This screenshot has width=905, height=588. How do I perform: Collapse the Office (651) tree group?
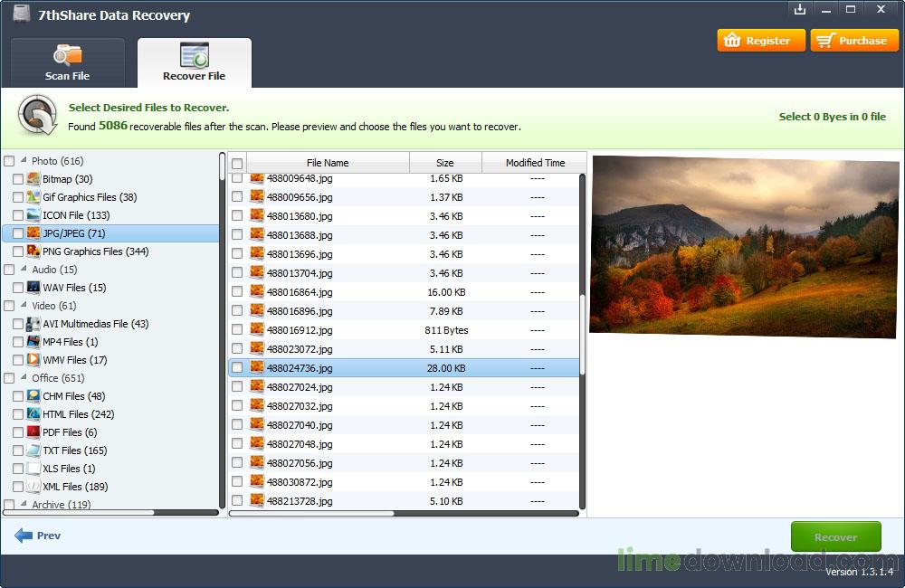[24, 378]
